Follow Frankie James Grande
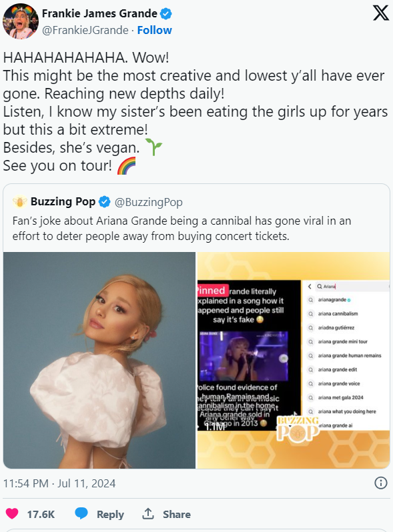Image resolution: width=393 pixels, height=532 pixels. tap(155, 30)
